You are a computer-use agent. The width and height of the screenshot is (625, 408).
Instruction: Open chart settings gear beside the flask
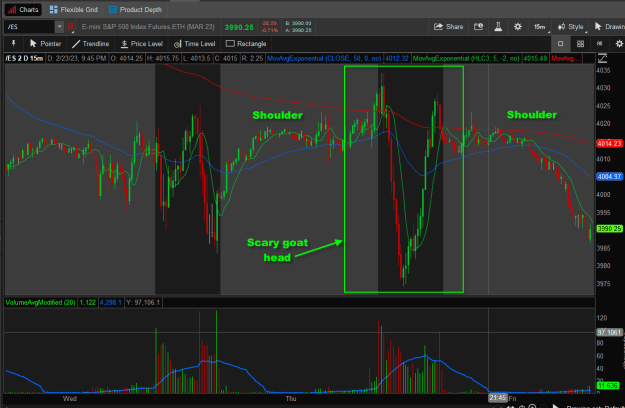518,27
